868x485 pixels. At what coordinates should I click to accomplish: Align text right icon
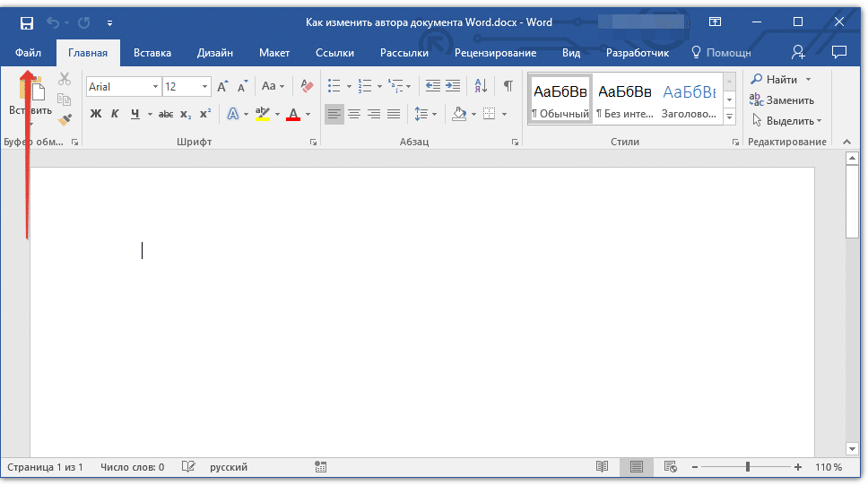tap(374, 114)
